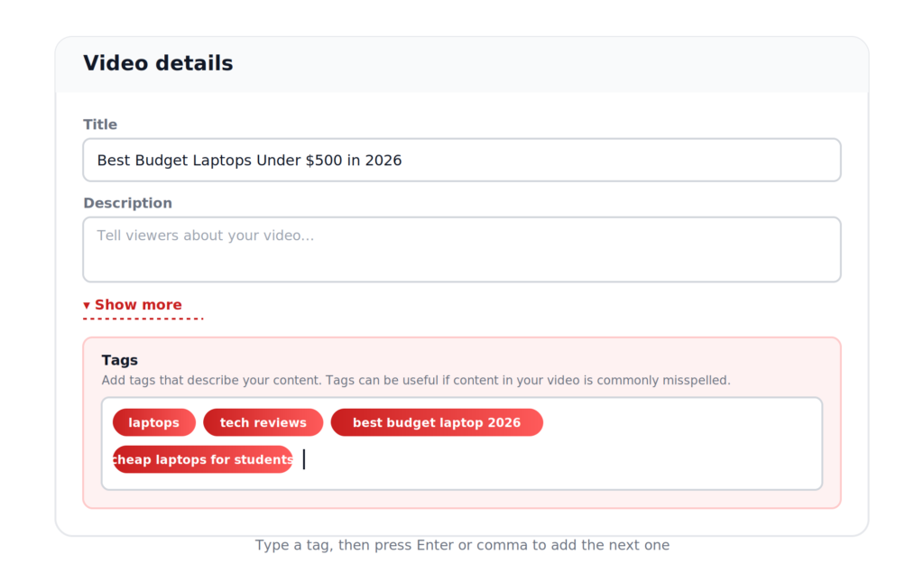Click empty space right of the "best budget laptop 2026" chip

tap(678, 422)
